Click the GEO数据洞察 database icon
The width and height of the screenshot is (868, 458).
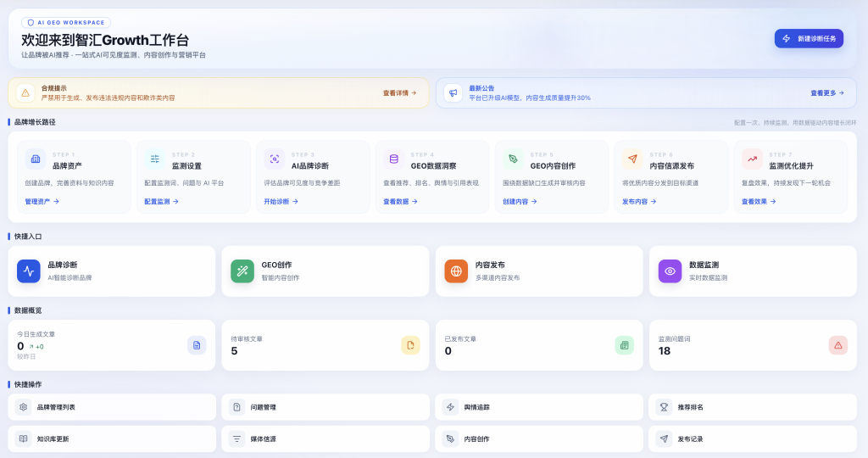point(394,159)
